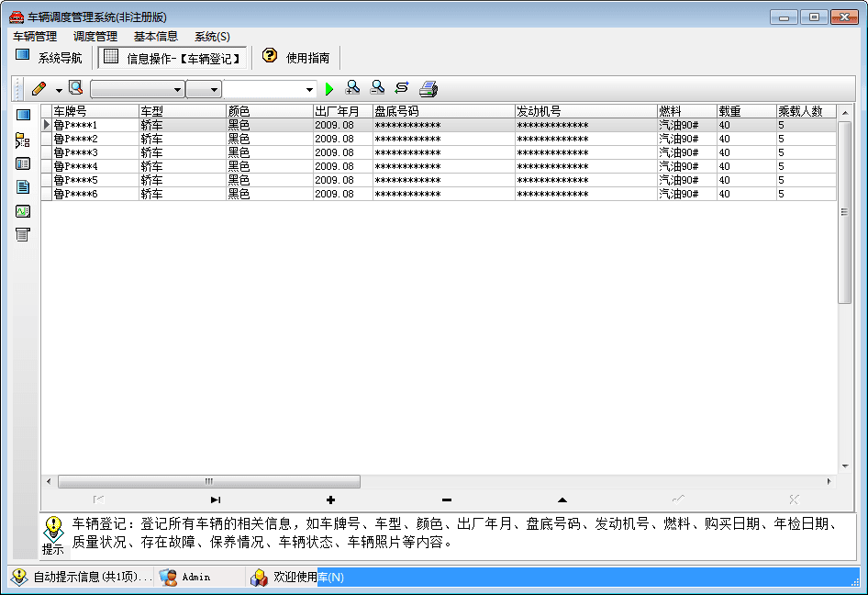Click the yellow help icon for 使用指南
The width and height of the screenshot is (868, 595).
click(269, 56)
